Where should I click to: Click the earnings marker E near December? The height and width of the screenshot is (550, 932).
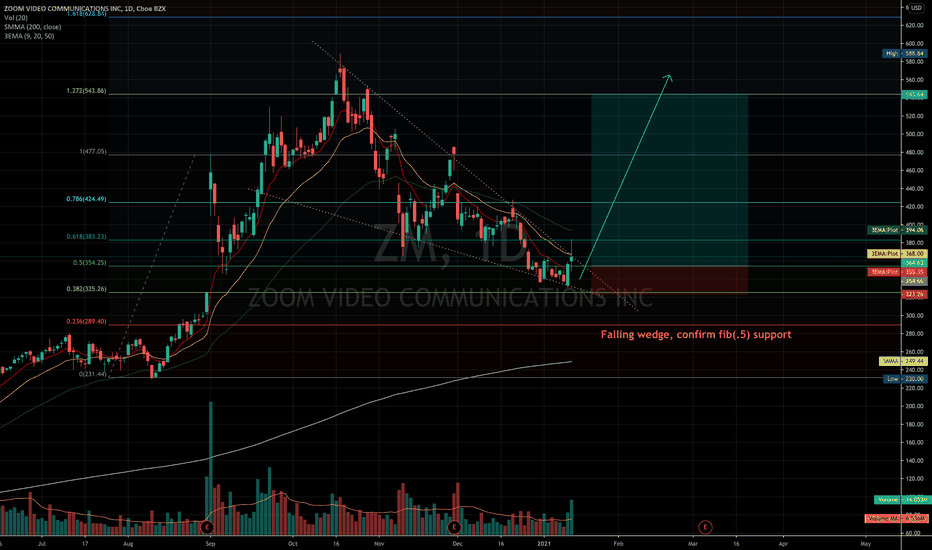(455, 527)
